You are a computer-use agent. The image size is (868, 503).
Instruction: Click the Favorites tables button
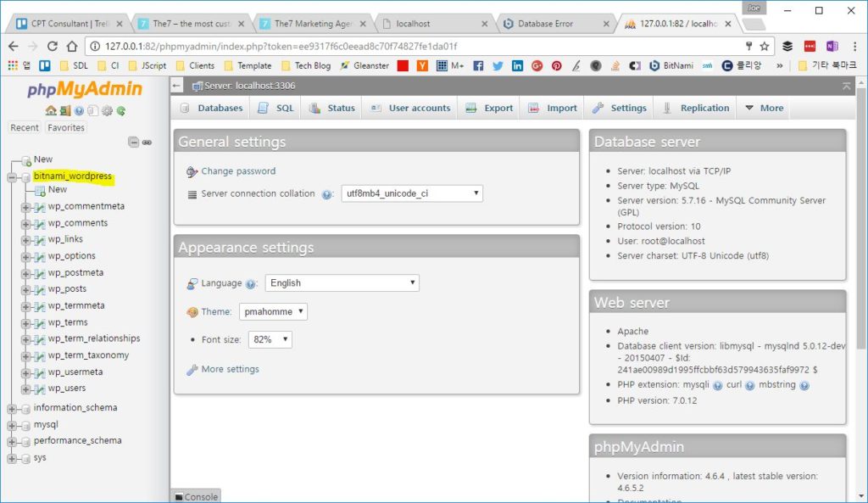66,127
